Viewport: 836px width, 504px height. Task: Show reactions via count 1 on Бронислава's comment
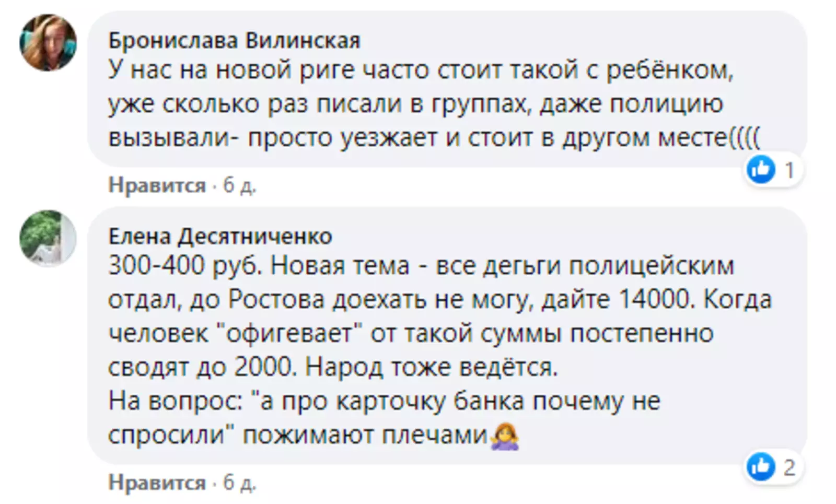pos(789,170)
